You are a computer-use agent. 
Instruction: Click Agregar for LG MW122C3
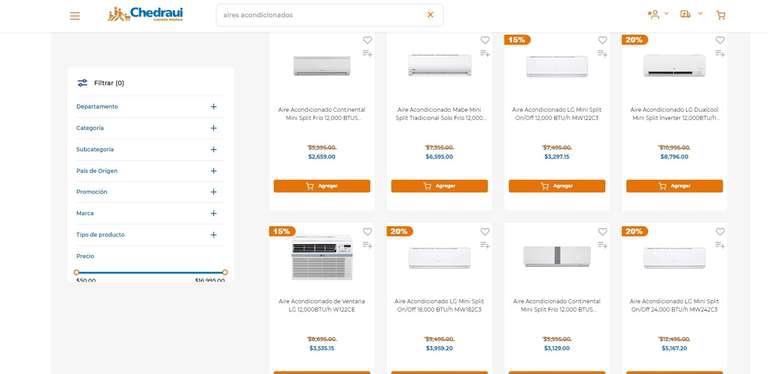coord(557,186)
